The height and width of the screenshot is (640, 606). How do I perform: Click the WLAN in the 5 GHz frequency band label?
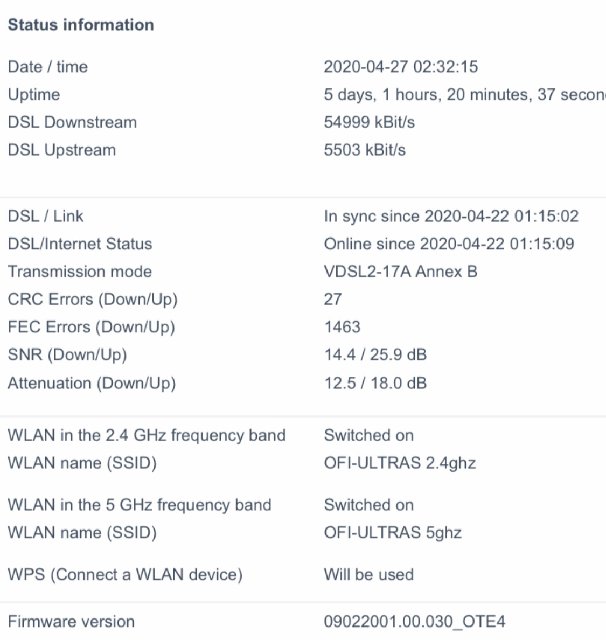click(140, 505)
